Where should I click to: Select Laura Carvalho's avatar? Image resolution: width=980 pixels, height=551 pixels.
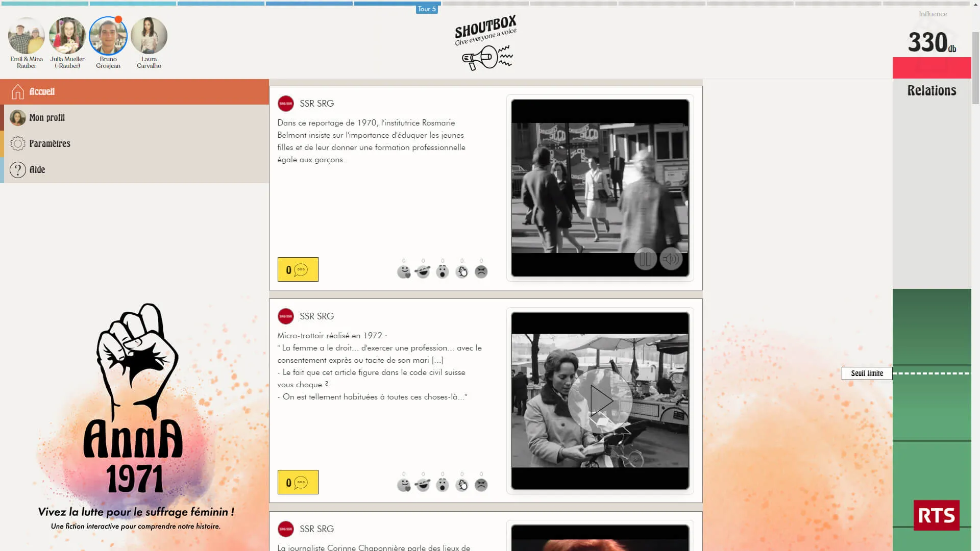[x=149, y=35]
